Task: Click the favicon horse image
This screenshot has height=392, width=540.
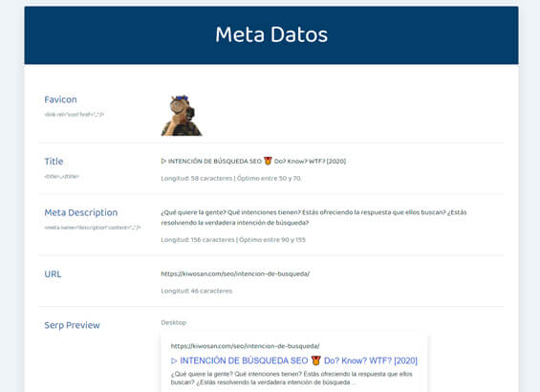Action: point(182,116)
